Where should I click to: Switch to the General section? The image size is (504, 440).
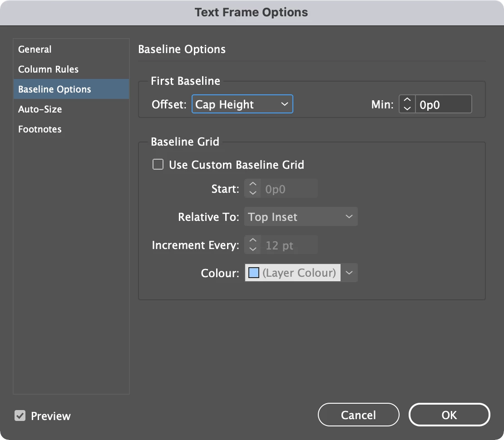(x=35, y=49)
